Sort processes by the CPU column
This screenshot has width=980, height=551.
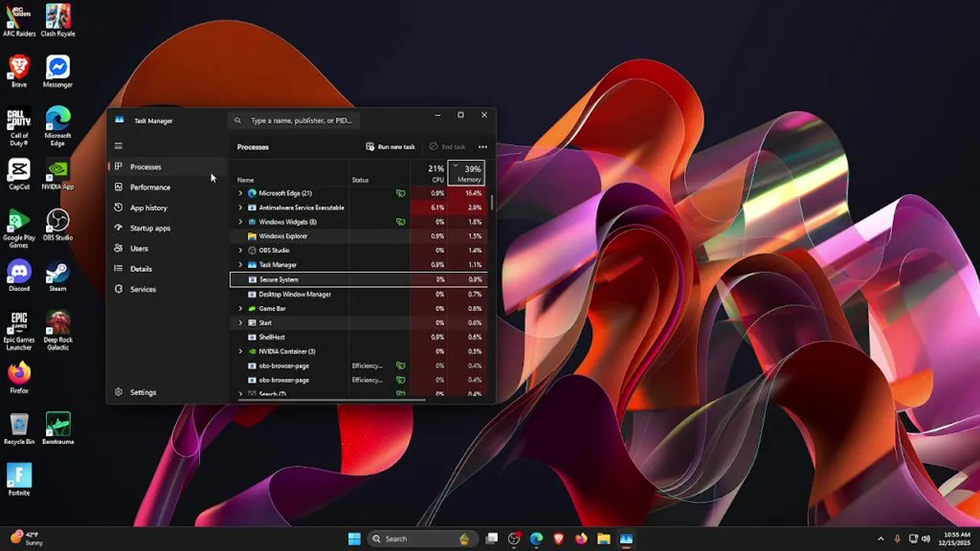tap(429, 173)
